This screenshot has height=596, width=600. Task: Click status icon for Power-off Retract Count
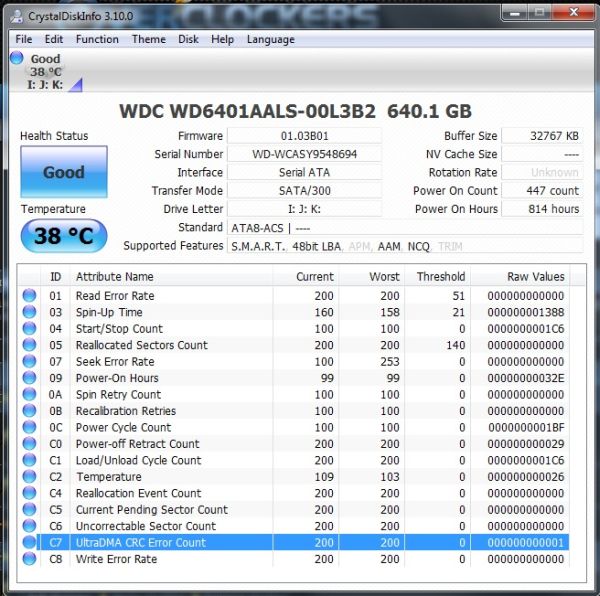(x=29, y=443)
